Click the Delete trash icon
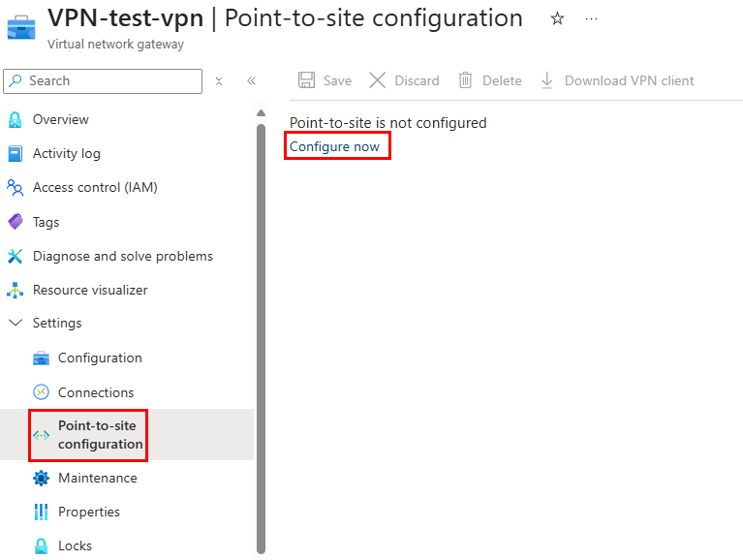The width and height of the screenshot is (743, 560). (465, 80)
